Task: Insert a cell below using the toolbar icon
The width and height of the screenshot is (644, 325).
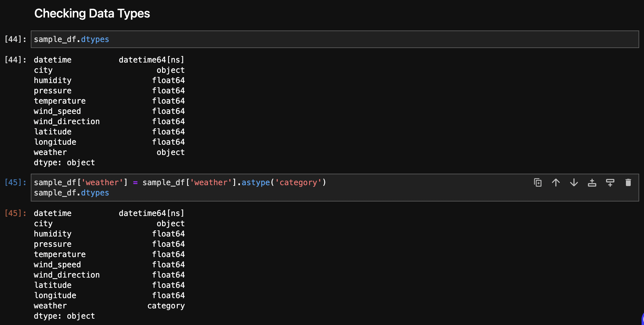Action: [x=610, y=182]
